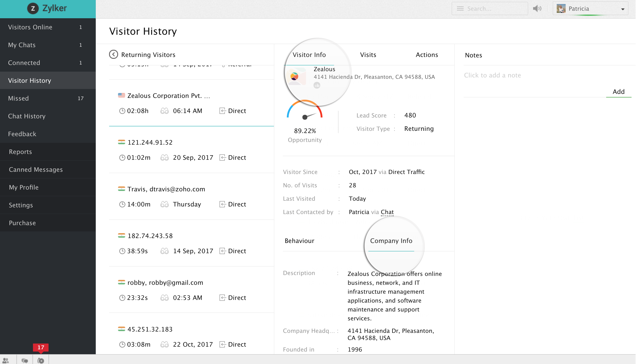Open the Patricia user dropdown

point(622,9)
